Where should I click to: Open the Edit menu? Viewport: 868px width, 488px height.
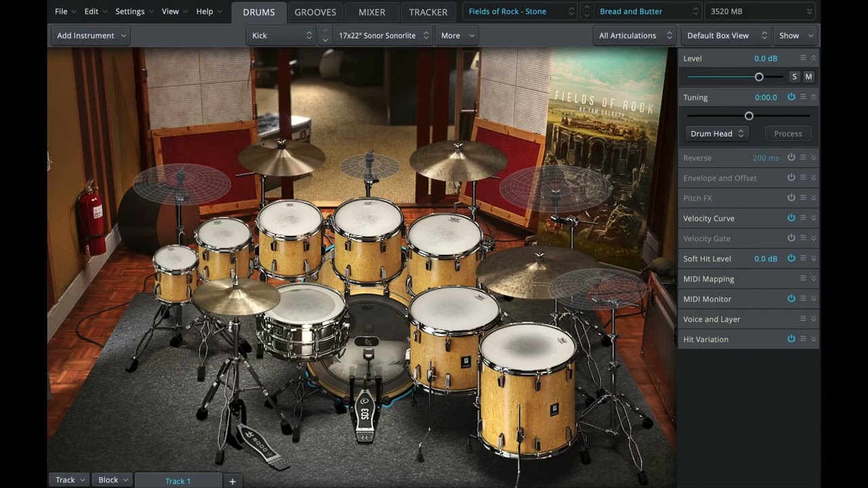click(x=95, y=12)
